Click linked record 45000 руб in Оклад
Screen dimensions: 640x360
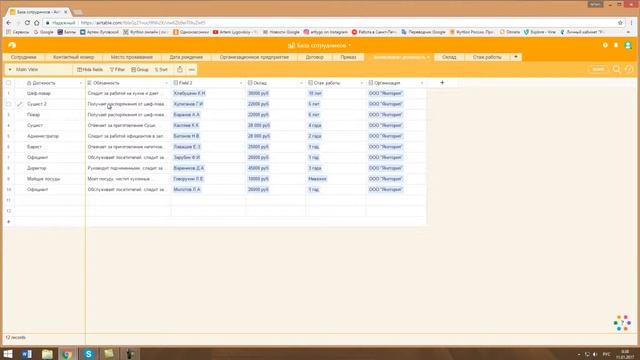(x=258, y=168)
